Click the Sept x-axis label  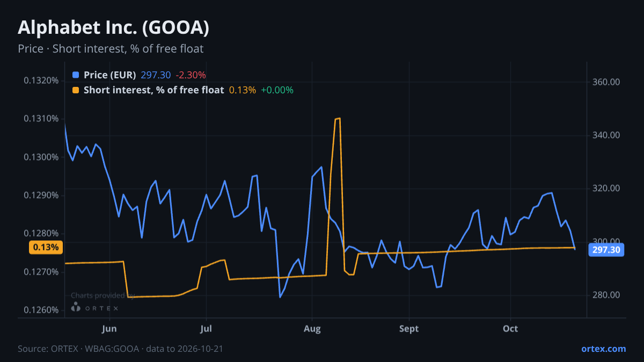(x=409, y=329)
